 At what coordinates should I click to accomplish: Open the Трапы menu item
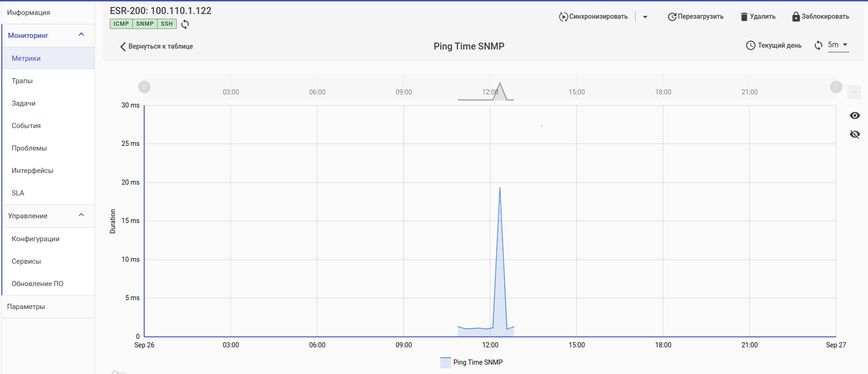coord(22,81)
